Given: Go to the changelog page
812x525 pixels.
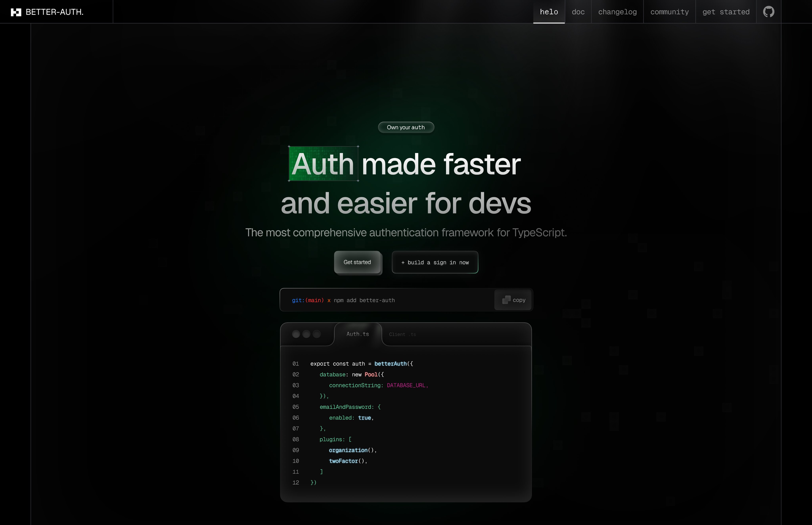Looking at the screenshot, I should click(x=617, y=12).
